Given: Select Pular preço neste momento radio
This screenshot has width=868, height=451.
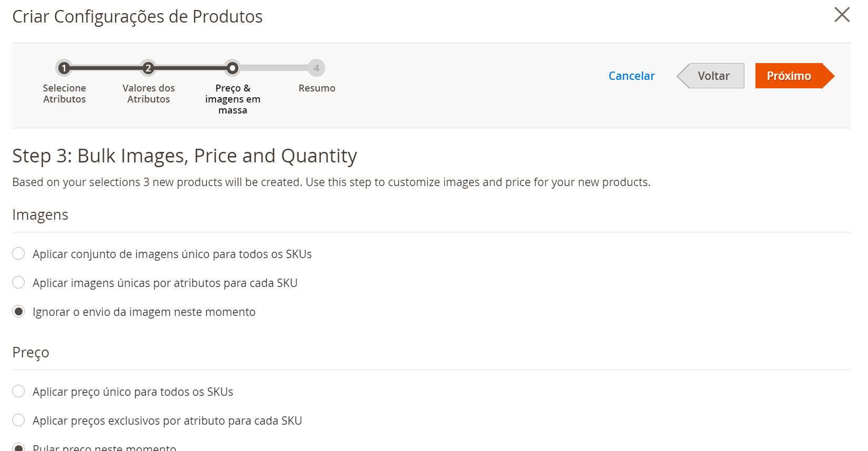Looking at the screenshot, I should [x=18, y=447].
